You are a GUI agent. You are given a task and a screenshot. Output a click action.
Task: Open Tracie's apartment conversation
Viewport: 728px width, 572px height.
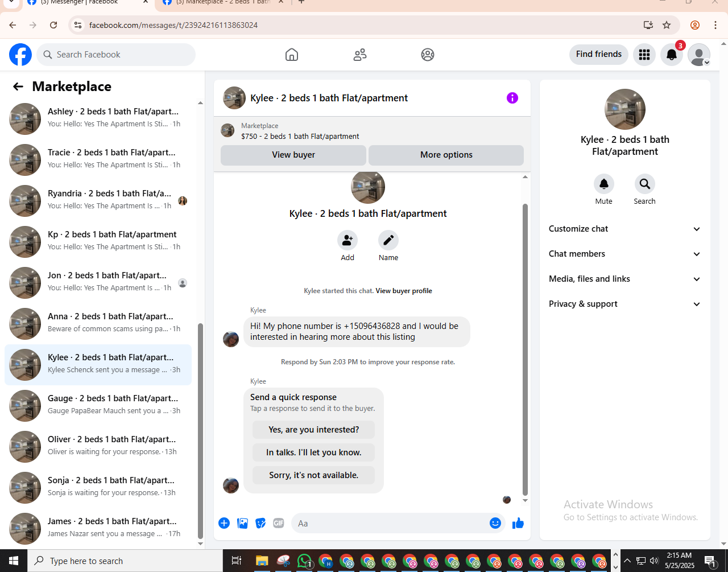click(x=98, y=160)
